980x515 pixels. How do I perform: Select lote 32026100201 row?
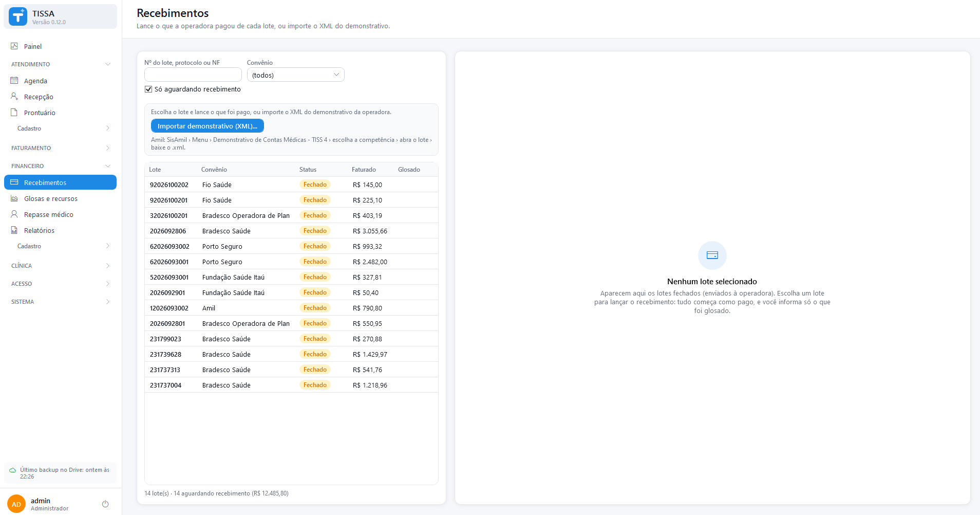point(291,215)
